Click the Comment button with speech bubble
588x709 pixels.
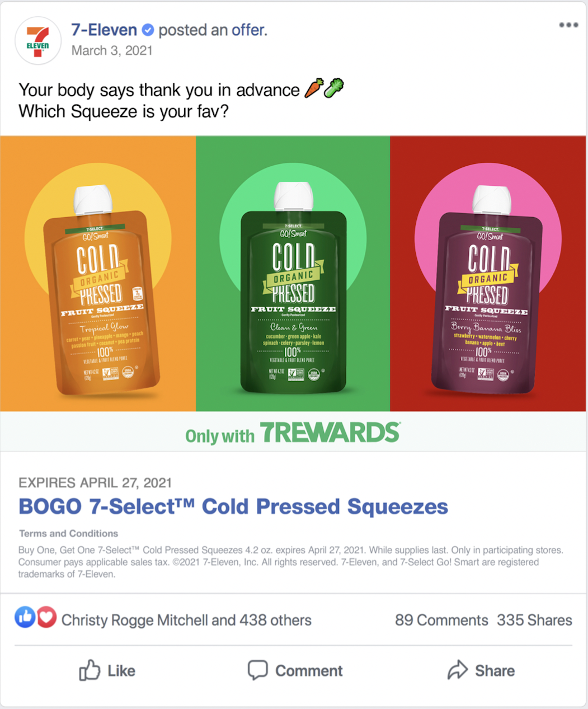pyautogui.click(x=295, y=670)
